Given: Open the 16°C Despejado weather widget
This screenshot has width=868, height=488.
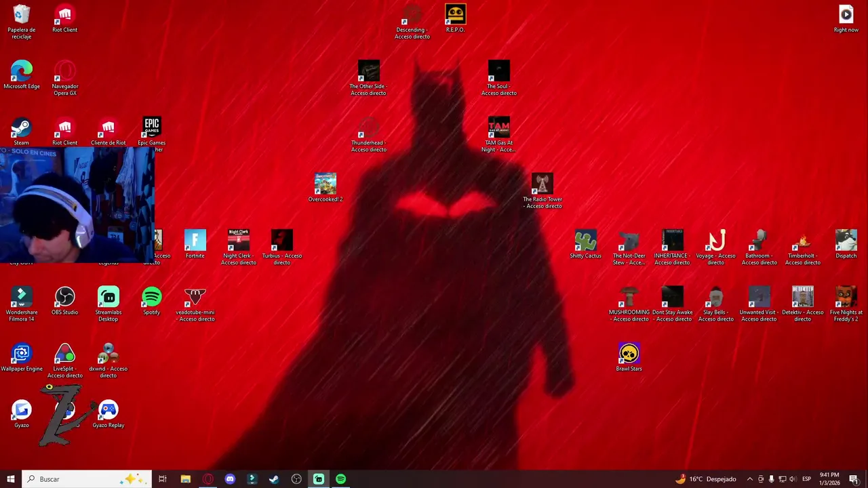Looking at the screenshot, I should 705,479.
